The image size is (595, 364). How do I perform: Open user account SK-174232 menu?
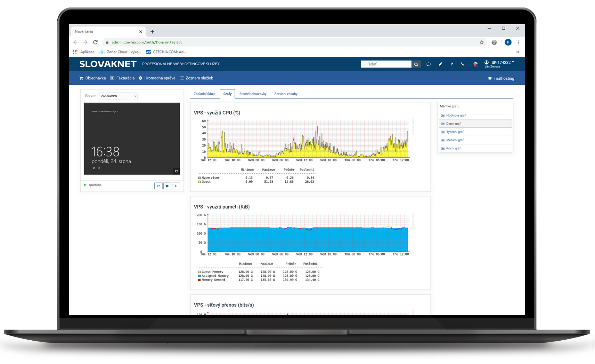click(x=499, y=64)
